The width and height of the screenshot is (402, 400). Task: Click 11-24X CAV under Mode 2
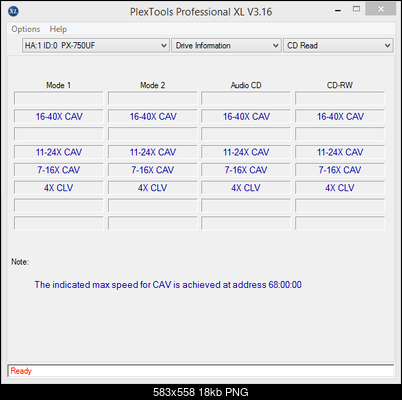coord(153,152)
